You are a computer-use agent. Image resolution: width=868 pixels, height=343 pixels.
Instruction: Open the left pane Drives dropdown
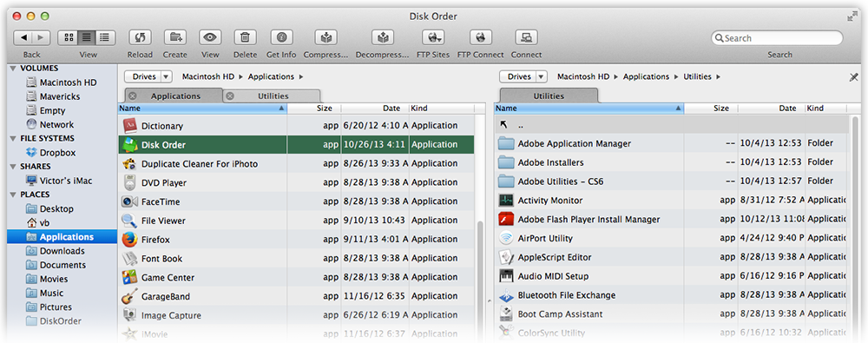point(148,76)
